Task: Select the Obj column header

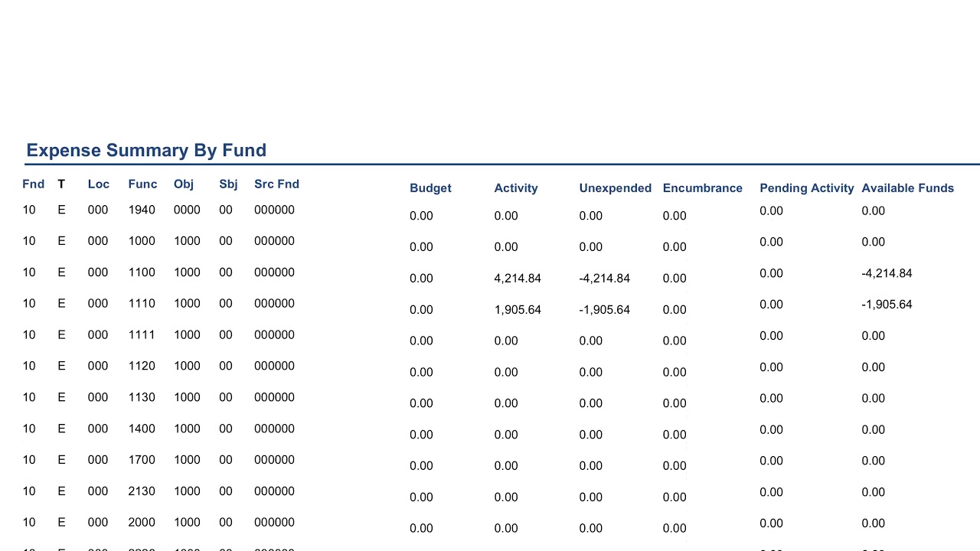Action: tap(184, 184)
